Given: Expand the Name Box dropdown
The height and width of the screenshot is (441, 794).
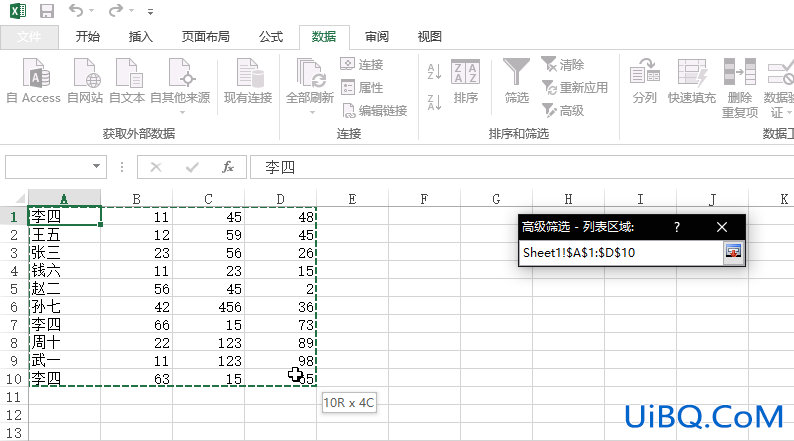Looking at the screenshot, I should 96,166.
